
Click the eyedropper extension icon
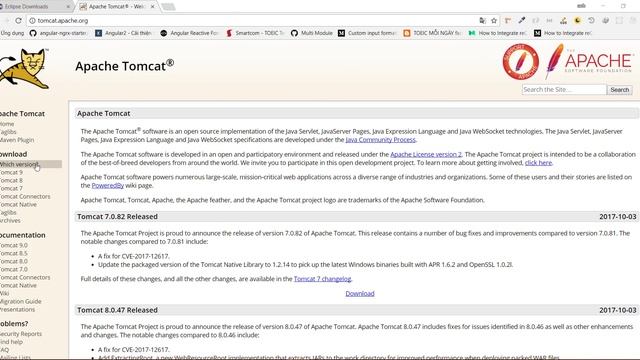pyautogui.click(x=522, y=20)
